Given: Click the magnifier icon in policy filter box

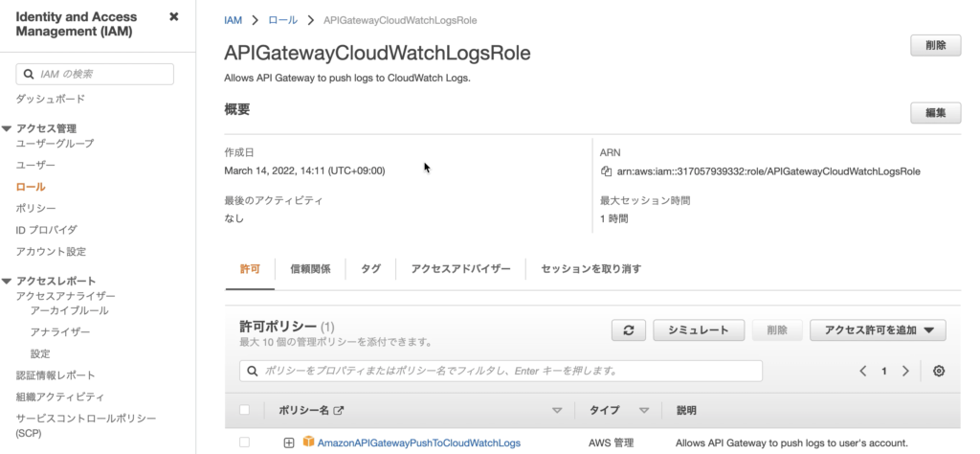Looking at the screenshot, I should pyautogui.click(x=253, y=371).
